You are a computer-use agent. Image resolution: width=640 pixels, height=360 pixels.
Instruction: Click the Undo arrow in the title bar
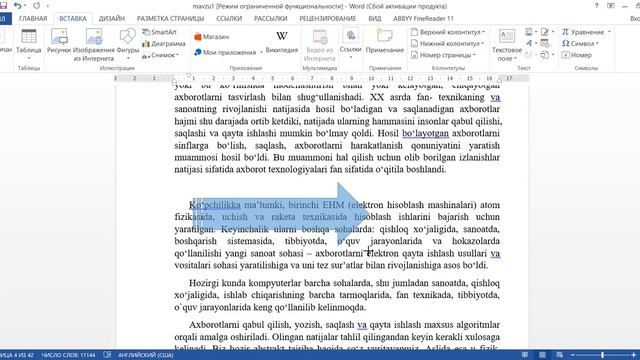tap(17, 6)
